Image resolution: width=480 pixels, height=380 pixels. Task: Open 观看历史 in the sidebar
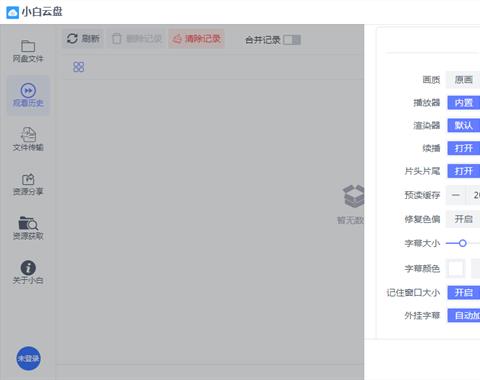[28, 95]
